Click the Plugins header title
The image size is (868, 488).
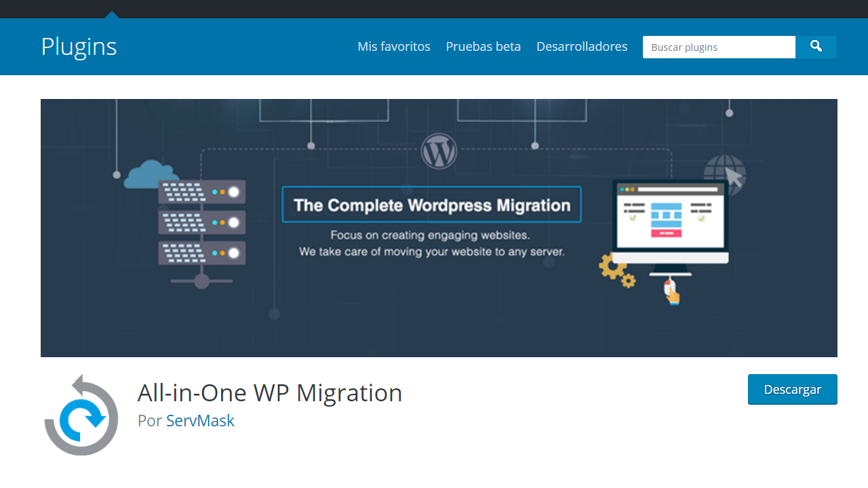pyautogui.click(x=79, y=47)
